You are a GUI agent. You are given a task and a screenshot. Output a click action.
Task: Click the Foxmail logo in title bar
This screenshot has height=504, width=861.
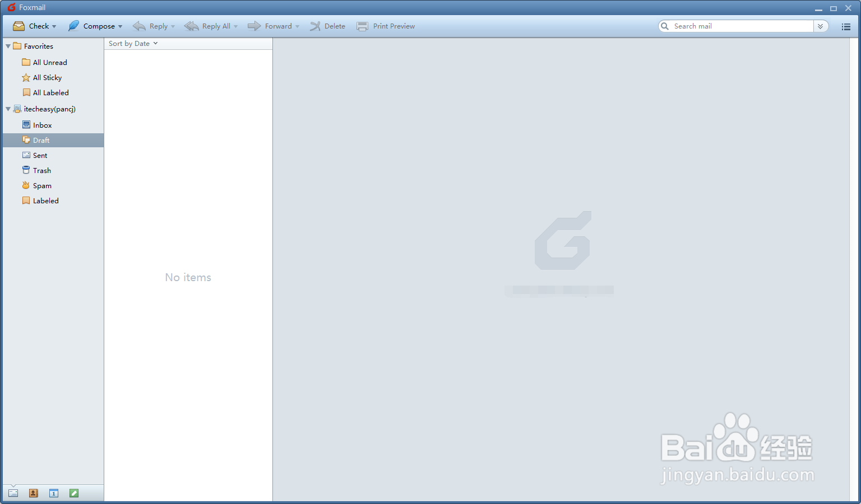(11, 7)
